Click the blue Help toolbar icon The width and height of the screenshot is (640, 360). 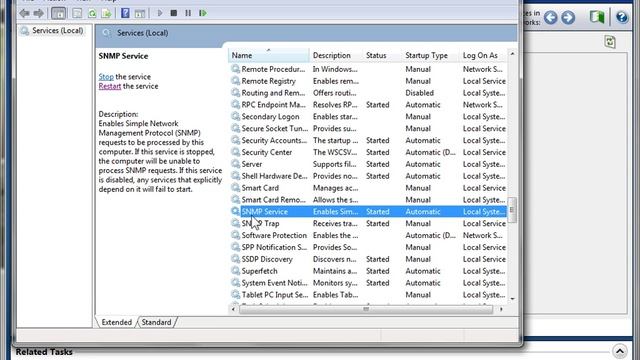tap(125, 13)
